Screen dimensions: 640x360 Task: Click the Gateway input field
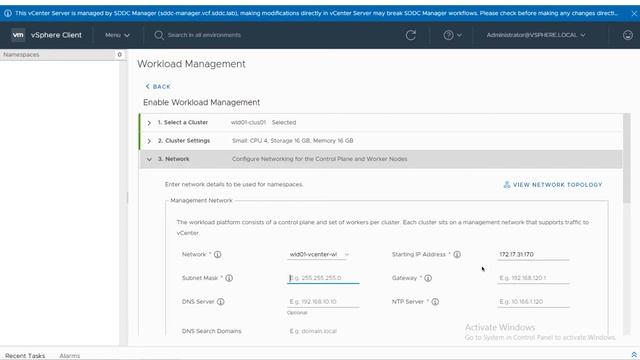(x=533, y=278)
